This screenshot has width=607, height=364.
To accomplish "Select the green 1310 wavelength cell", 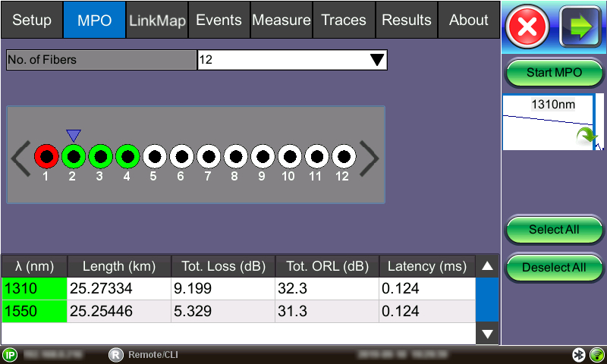I will pyautogui.click(x=34, y=289).
